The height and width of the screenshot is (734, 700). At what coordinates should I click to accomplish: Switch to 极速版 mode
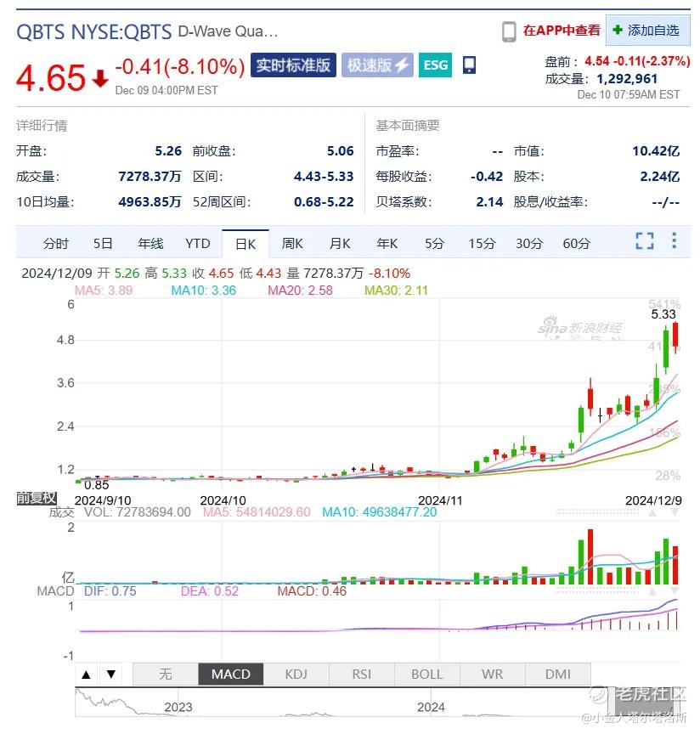(377, 65)
